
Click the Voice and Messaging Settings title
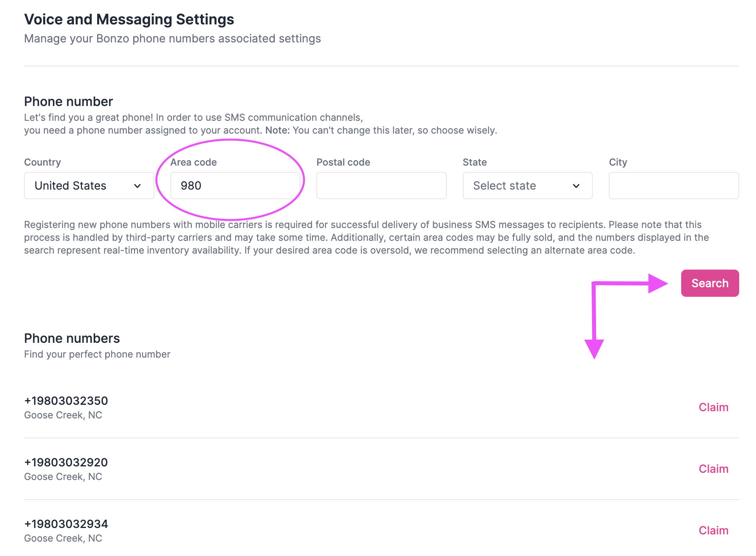tap(129, 19)
